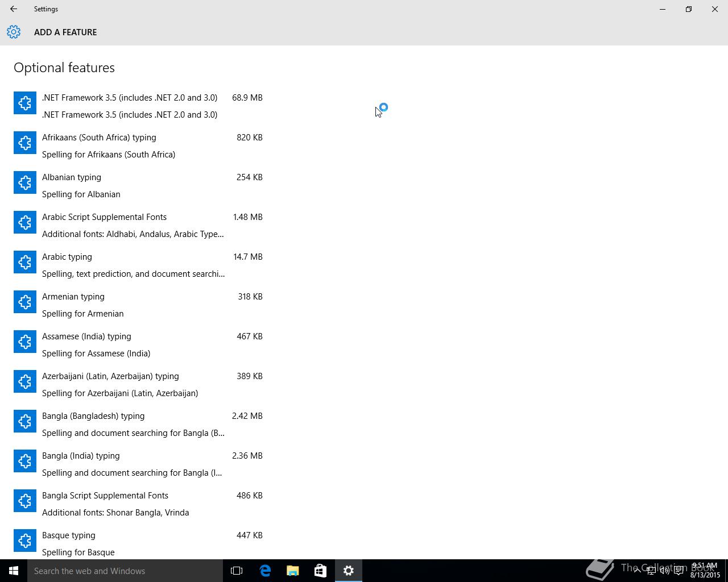Click the 'Search the web and Windows' box
This screenshot has width=728, height=582.
(125, 571)
